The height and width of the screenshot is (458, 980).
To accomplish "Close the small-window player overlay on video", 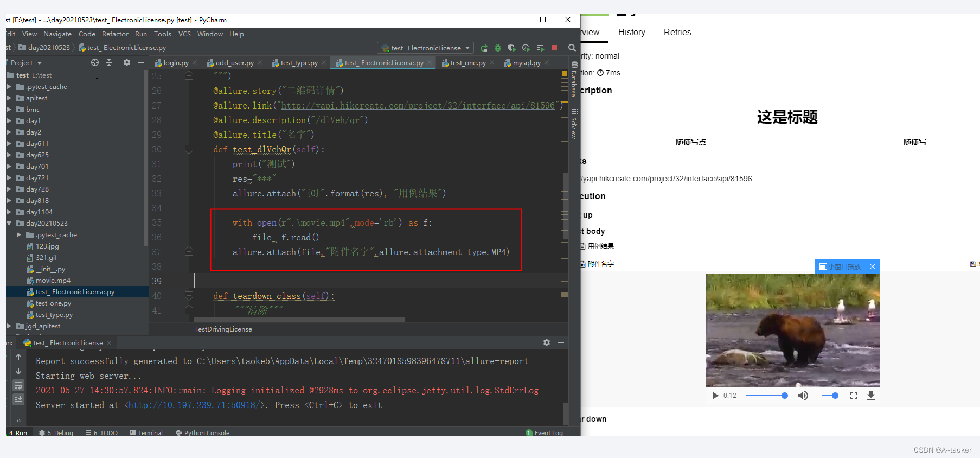I will [x=873, y=266].
